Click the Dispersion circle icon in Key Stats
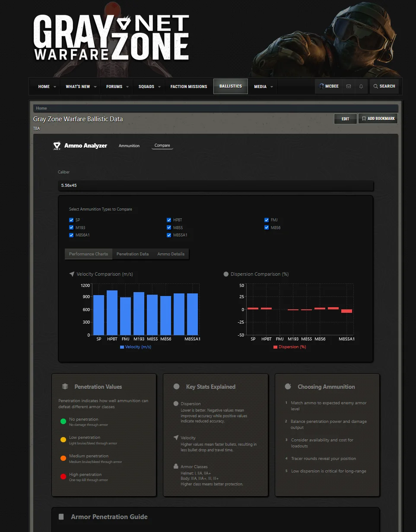 [x=176, y=404]
